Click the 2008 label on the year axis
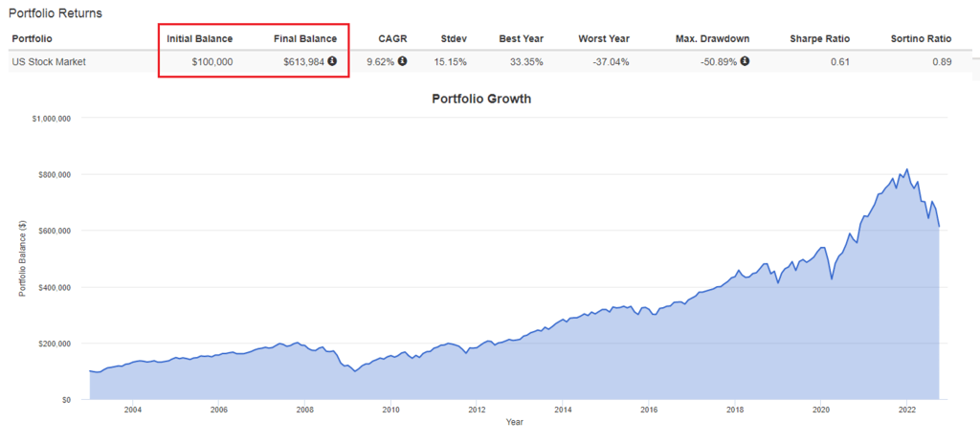Viewport: 980px width, 444px height. pyautogui.click(x=304, y=411)
